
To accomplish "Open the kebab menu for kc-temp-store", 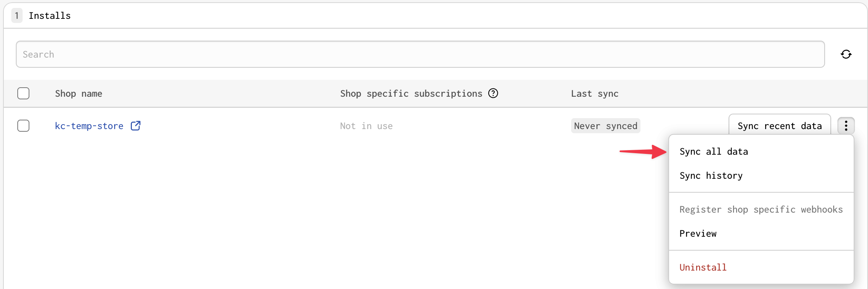I will coord(846,126).
